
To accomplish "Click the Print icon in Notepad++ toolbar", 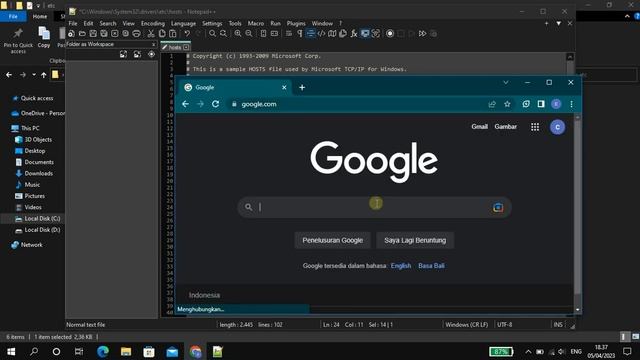I will 136,33.
